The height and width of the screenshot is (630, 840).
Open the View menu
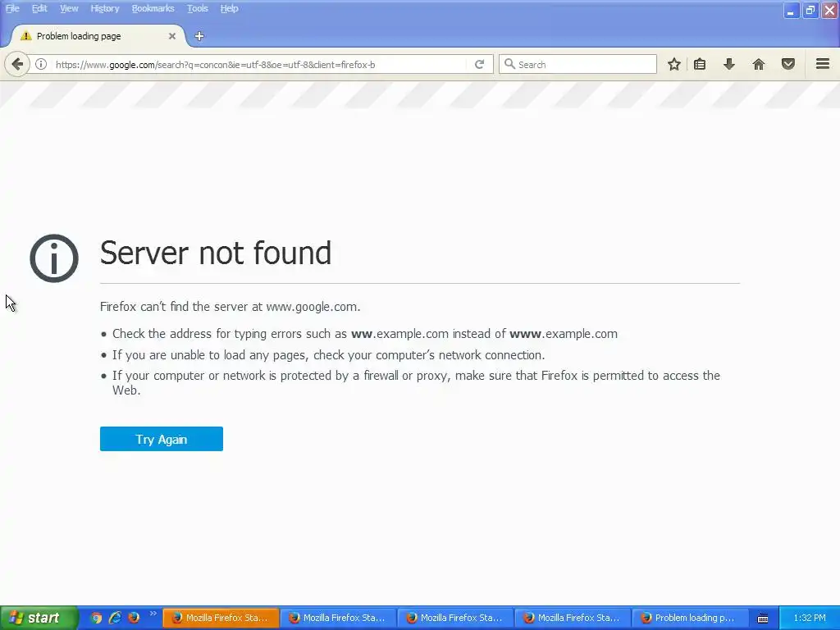tap(69, 8)
